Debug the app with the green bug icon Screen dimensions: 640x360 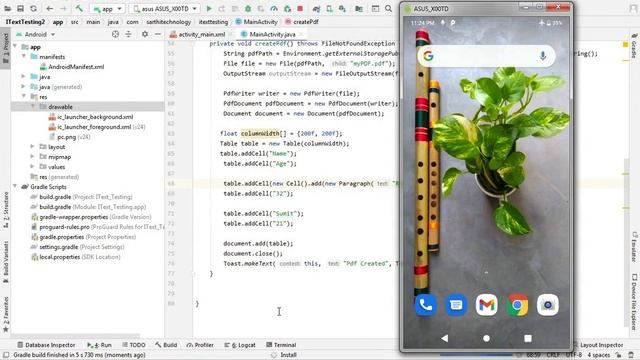(x=248, y=8)
